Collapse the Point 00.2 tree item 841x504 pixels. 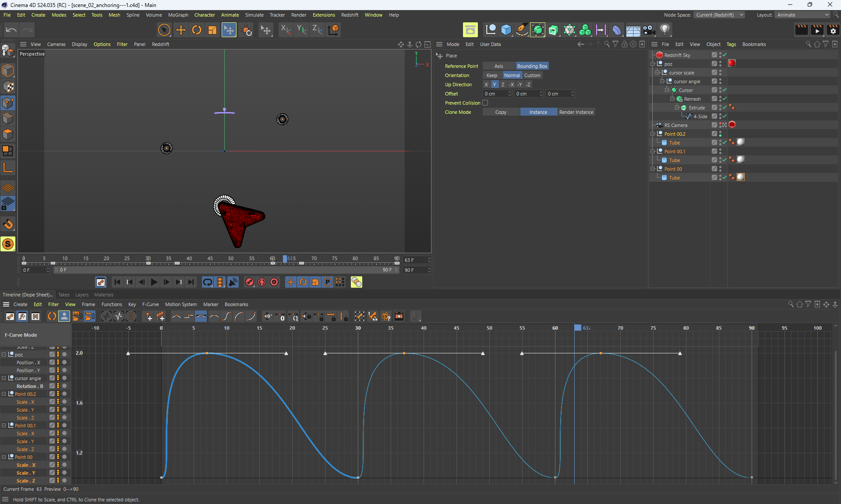coord(653,134)
